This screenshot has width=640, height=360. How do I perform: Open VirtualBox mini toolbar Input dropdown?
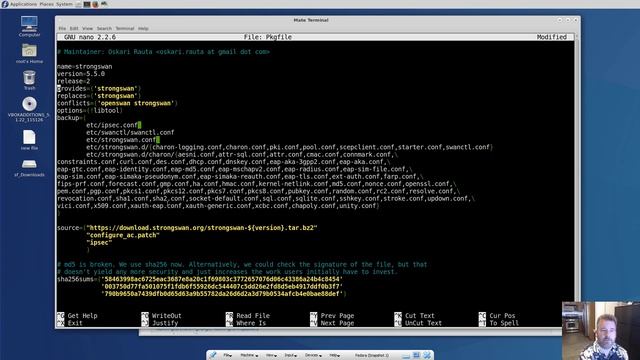tap(291, 356)
